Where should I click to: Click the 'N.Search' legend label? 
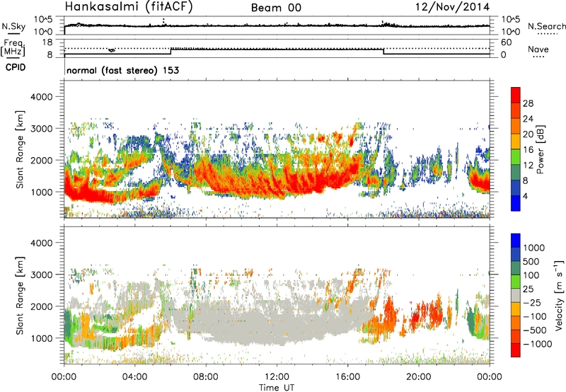[546, 26]
